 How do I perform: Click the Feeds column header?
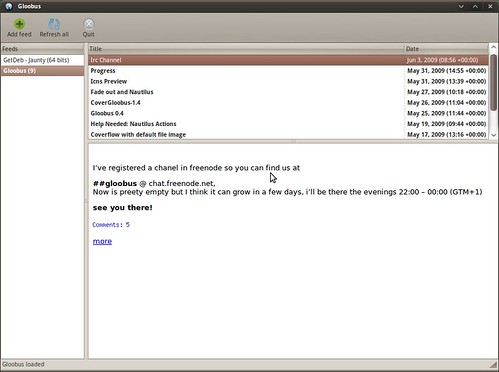pyautogui.click(x=42, y=49)
